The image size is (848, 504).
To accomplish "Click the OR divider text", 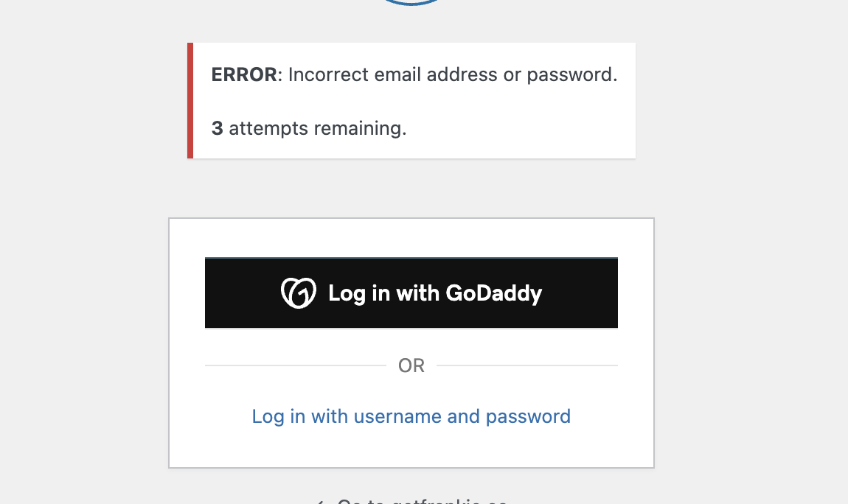I will pyautogui.click(x=411, y=365).
